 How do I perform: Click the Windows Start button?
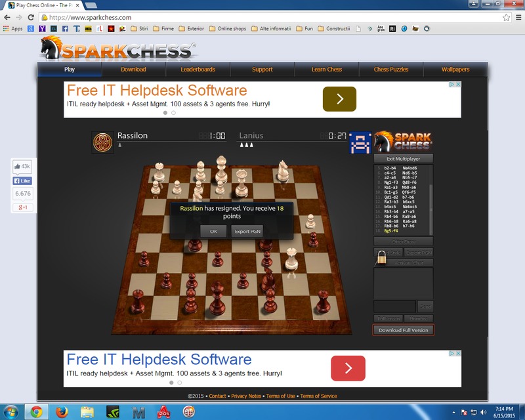[10, 412]
